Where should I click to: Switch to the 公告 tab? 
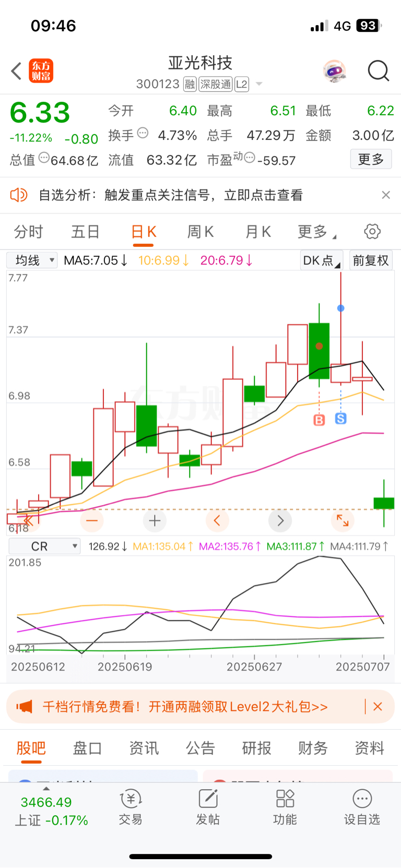200,748
